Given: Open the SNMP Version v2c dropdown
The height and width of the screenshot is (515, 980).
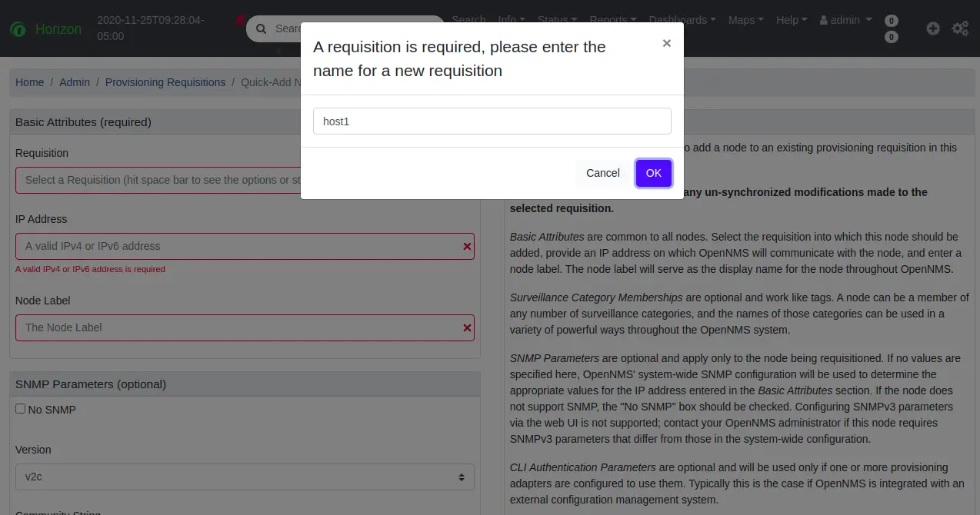Looking at the screenshot, I should (x=245, y=477).
